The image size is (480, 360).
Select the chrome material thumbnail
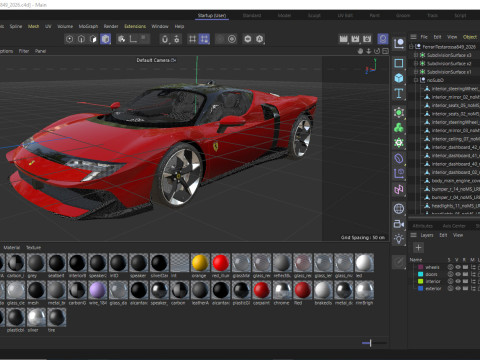coord(282,290)
